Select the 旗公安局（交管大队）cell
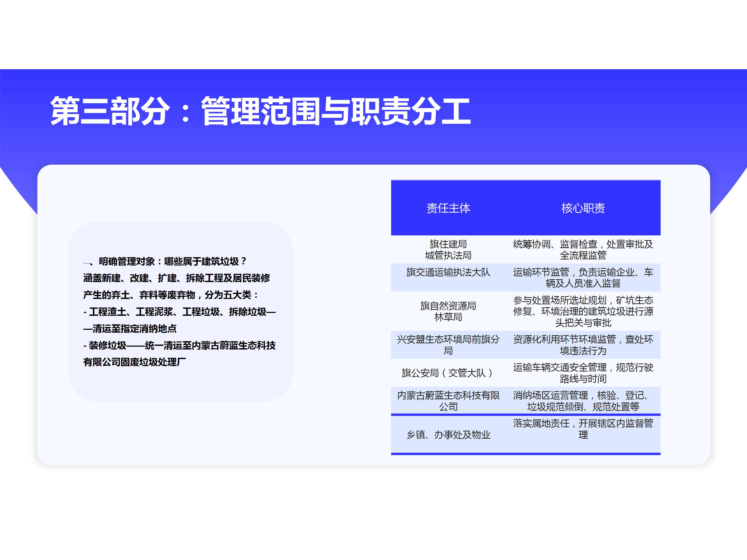The image size is (747, 560). click(448, 373)
